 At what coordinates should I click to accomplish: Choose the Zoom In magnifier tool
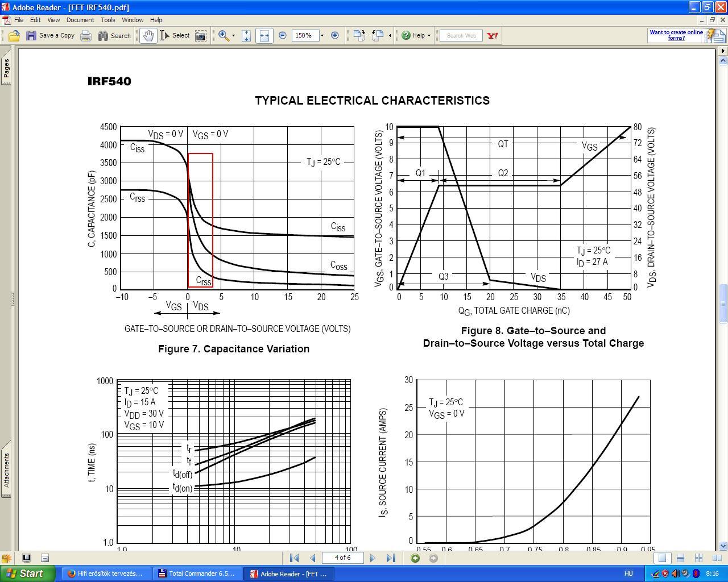[x=224, y=35]
